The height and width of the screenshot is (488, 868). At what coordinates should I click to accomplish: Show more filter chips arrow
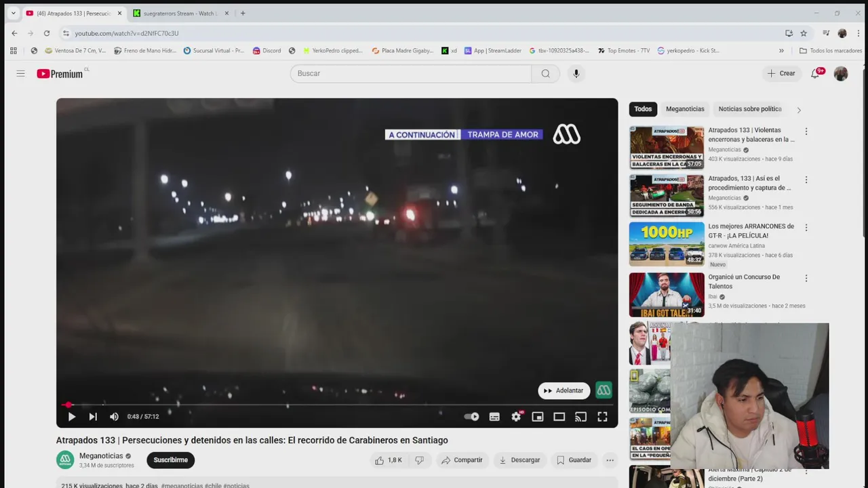(x=799, y=110)
